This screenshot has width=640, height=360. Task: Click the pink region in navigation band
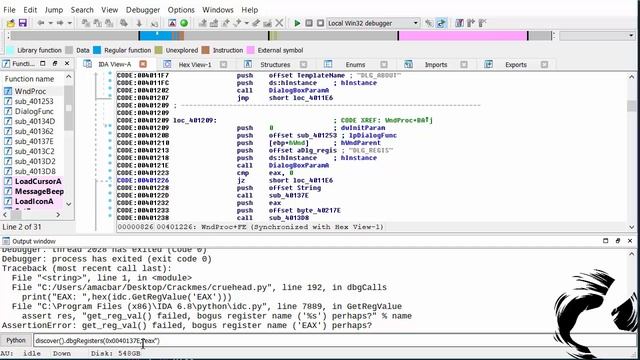(x=462, y=36)
